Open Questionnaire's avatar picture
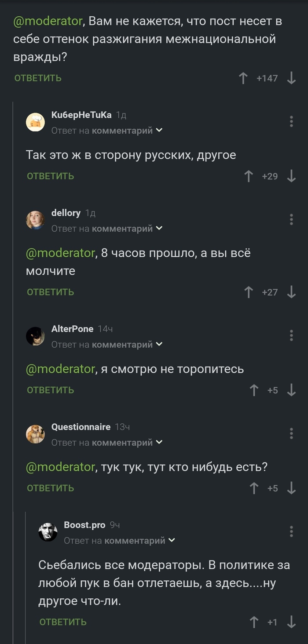 click(x=35, y=434)
